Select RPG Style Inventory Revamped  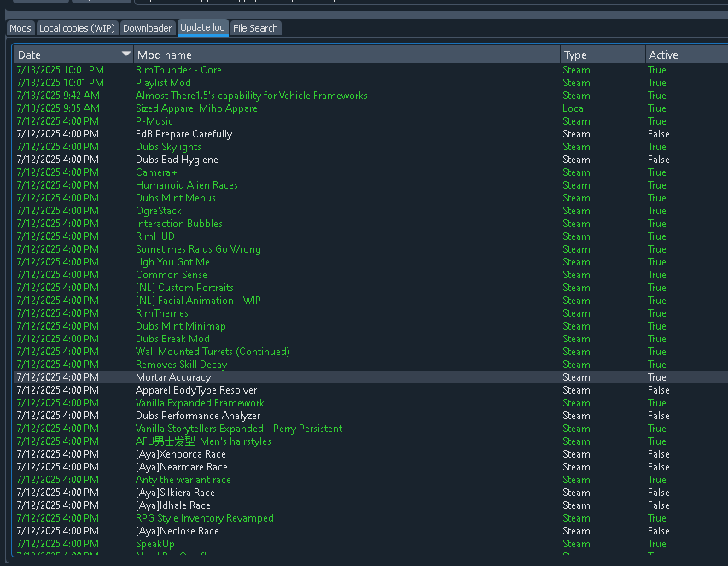pos(205,518)
